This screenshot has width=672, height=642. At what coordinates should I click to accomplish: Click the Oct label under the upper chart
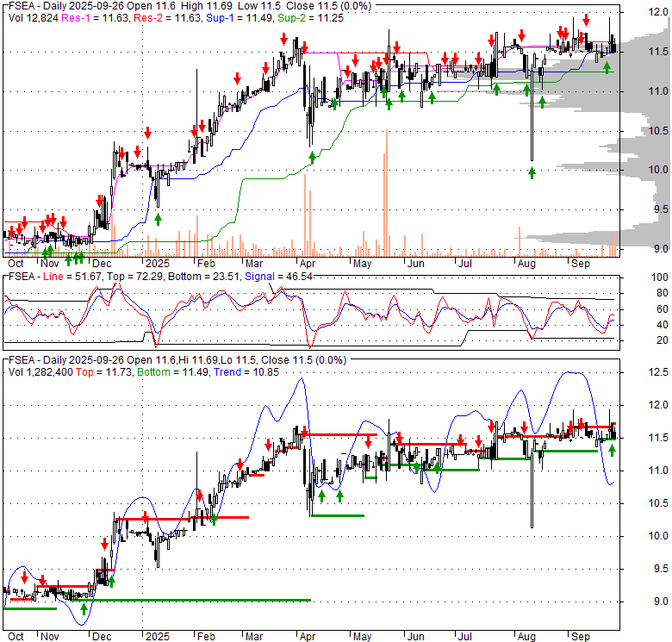click(x=16, y=264)
